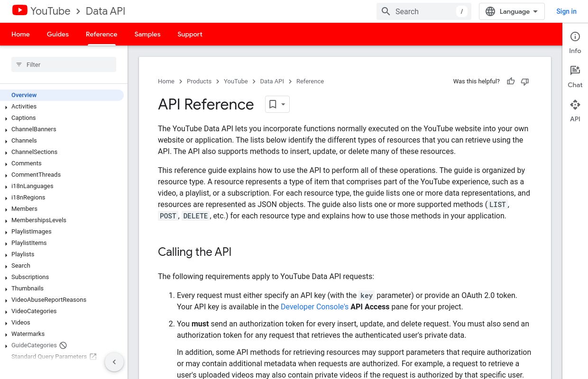Expand the ChannelSections section
Screen dimensions: 588x379
[6, 153]
